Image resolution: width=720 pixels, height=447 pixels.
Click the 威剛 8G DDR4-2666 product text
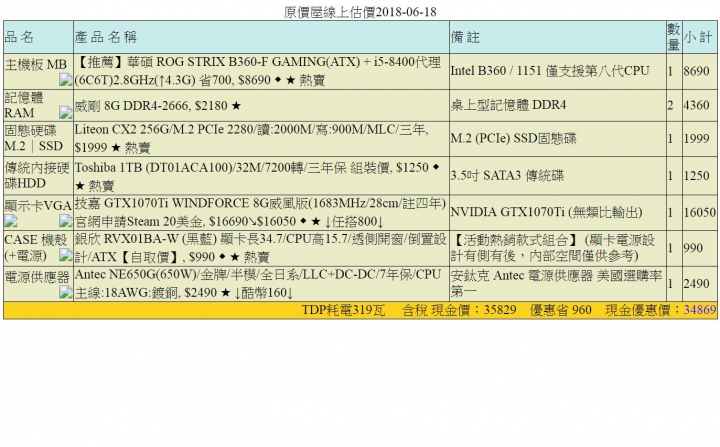(158, 106)
